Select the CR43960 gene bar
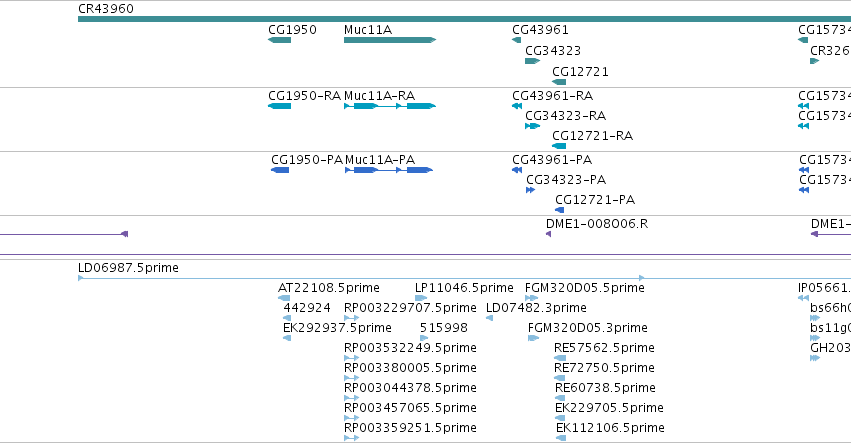 pos(465,19)
